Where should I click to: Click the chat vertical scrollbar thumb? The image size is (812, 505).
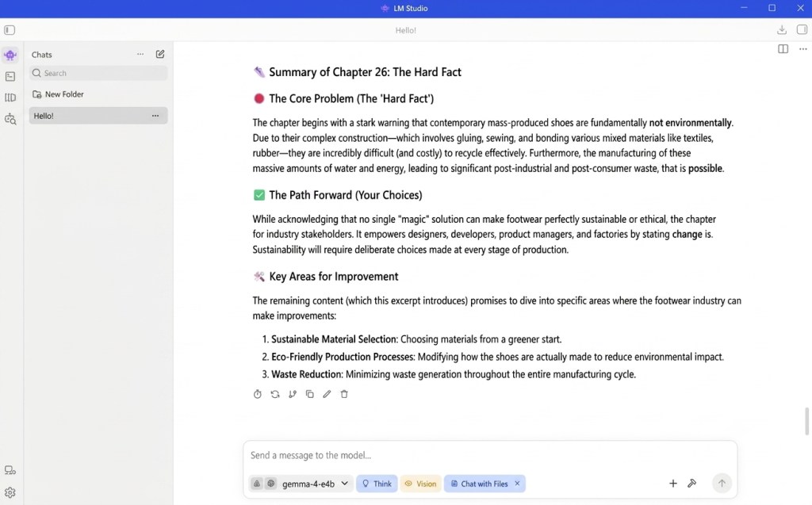806,421
